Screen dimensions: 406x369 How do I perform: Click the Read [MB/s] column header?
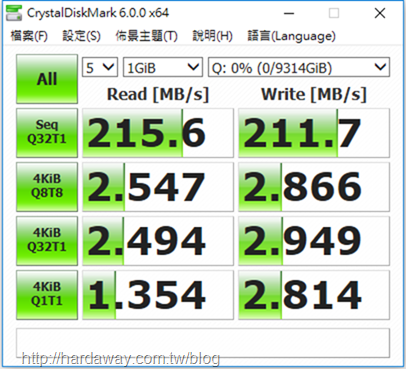(x=158, y=94)
